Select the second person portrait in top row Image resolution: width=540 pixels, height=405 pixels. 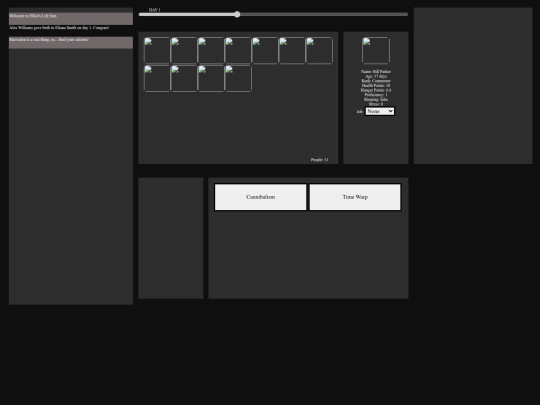point(184,50)
